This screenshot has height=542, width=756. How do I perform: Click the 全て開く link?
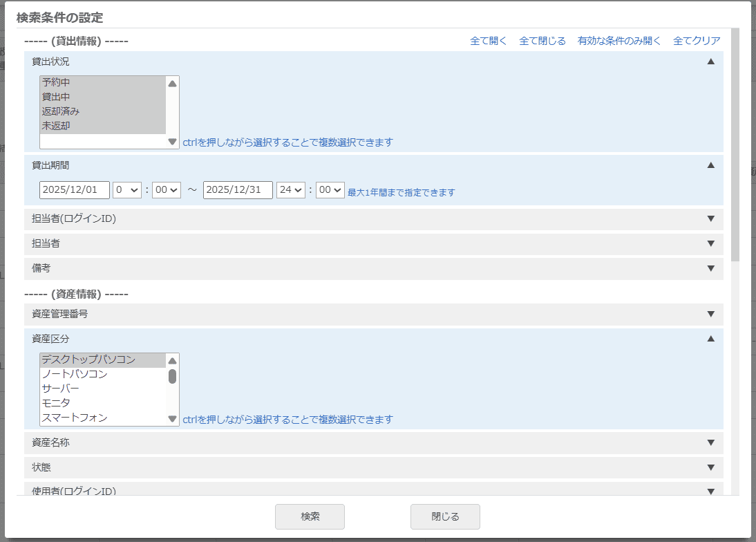(x=489, y=41)
